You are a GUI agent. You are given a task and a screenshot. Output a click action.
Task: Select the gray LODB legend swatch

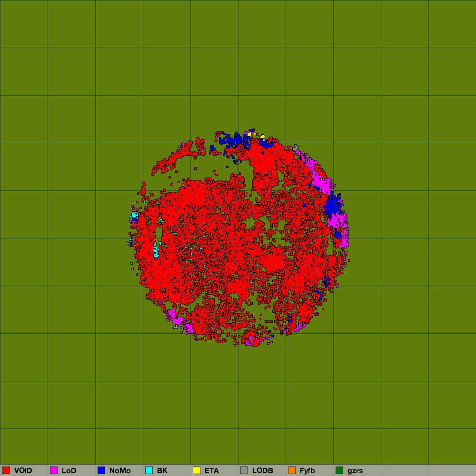[x=244, y=470]
